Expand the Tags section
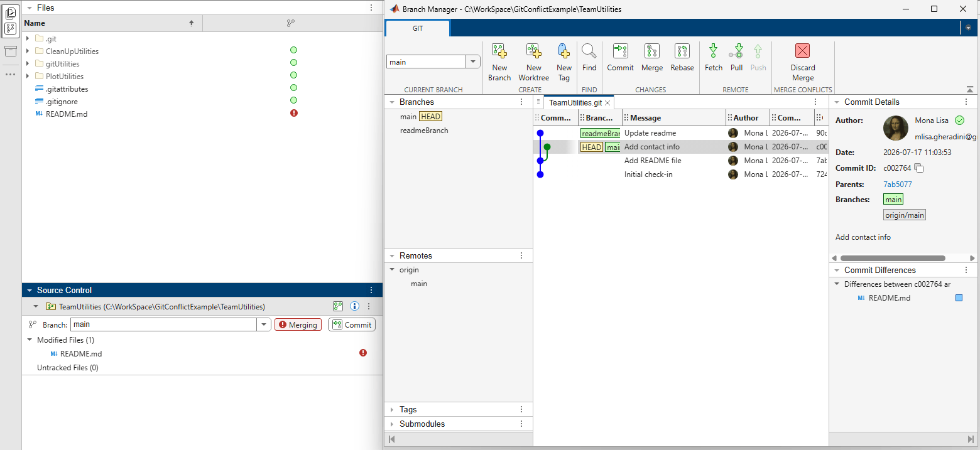 pyautogui.click(x=392, y=409)
